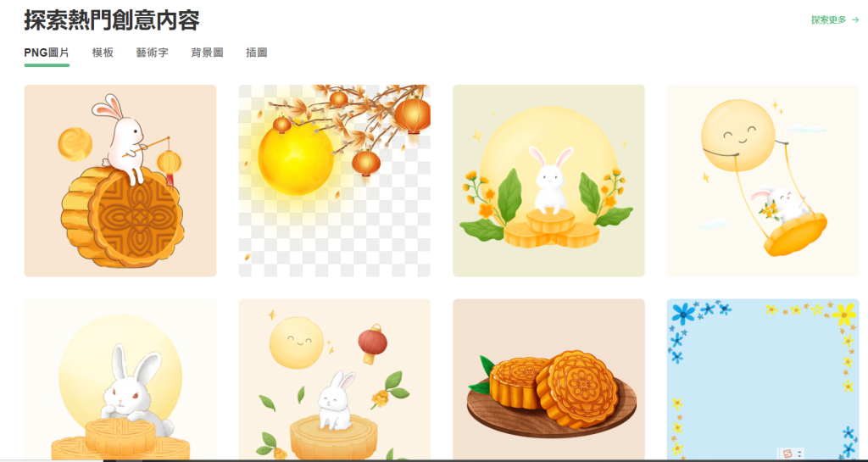The image size is (868, 462).
Task: Open the blue floral border background image
Action: 763,379
